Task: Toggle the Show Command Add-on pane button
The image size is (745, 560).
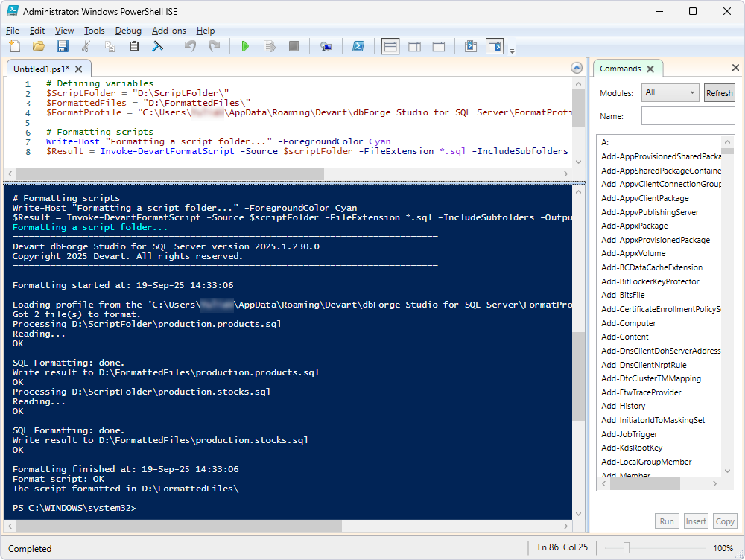Action: [x=495, y=46]
